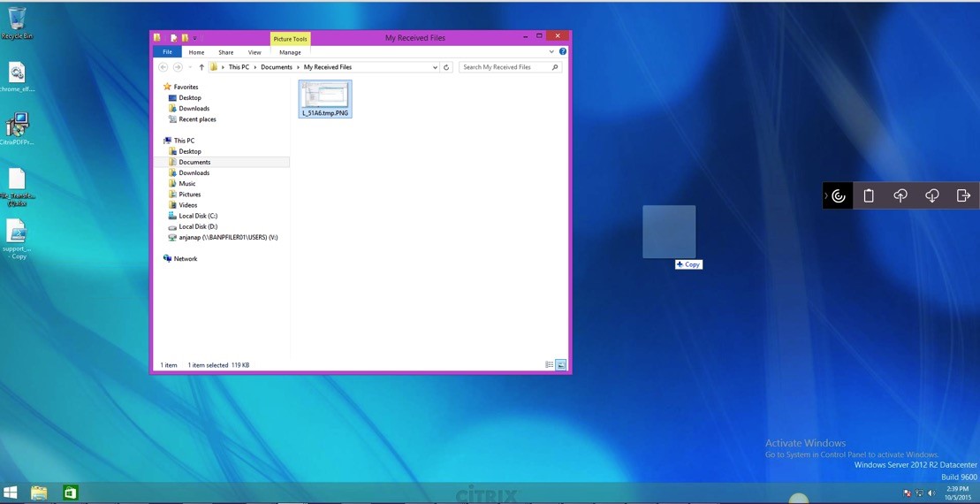Open the Share ribbon tab

(225, 52)
